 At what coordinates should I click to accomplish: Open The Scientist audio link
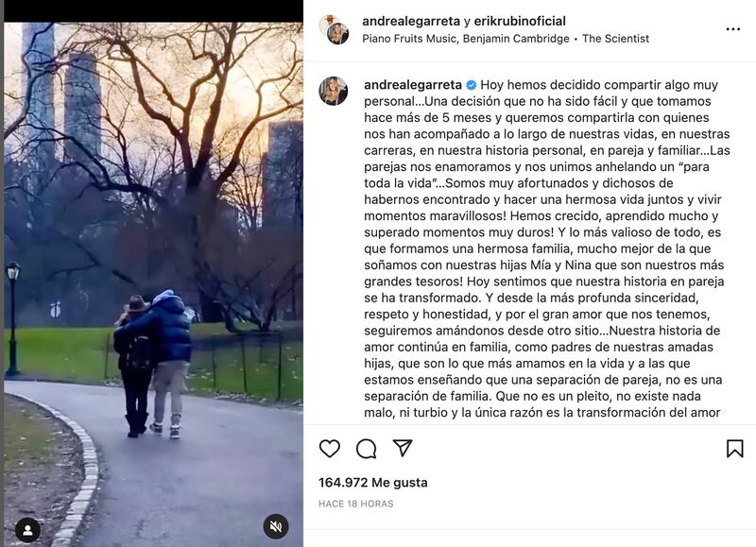[616, 39]
